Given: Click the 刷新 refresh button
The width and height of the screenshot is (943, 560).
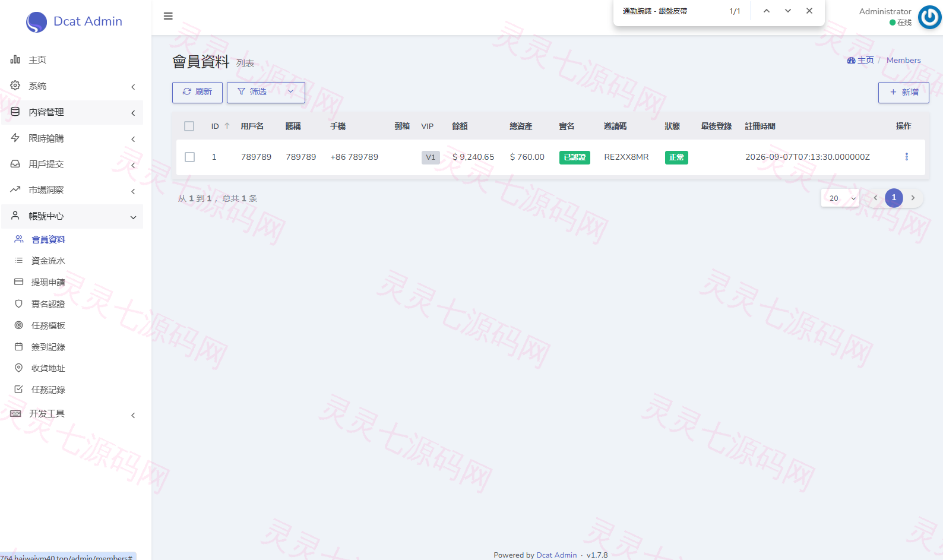Looking at the screenshot, I should pyautogui.click(x=197, y=92).
